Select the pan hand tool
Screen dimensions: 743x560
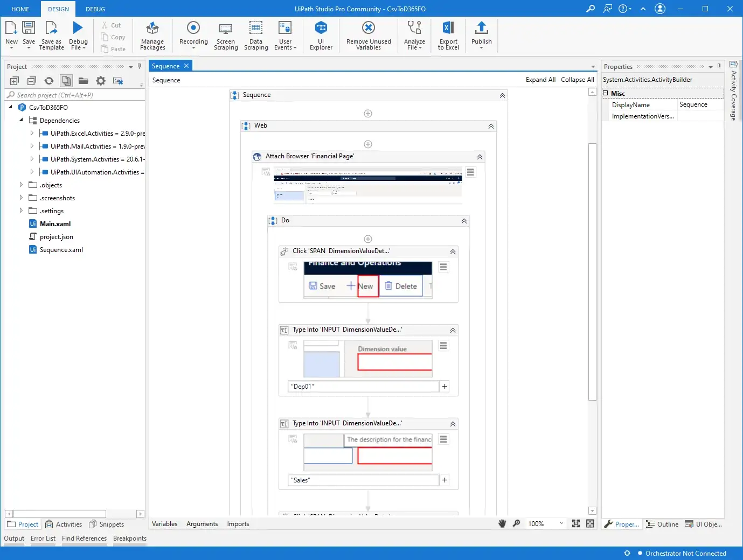click(502, 523)
